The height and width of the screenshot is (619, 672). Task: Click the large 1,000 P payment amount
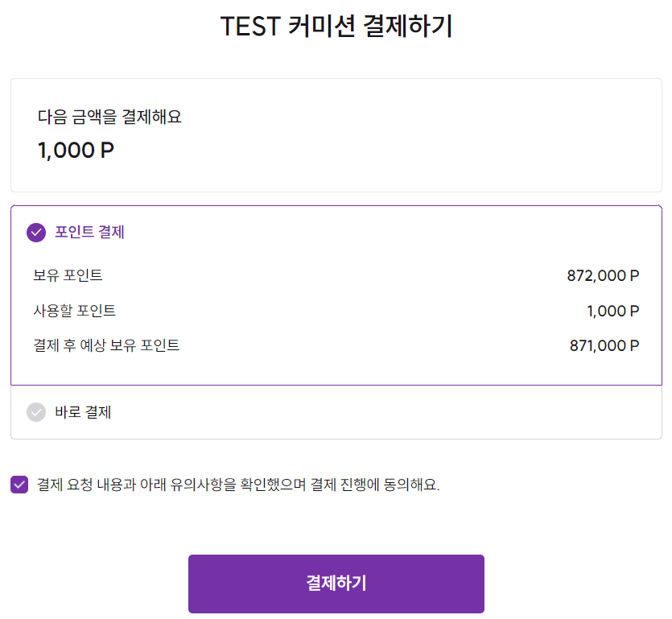[76, 151]
